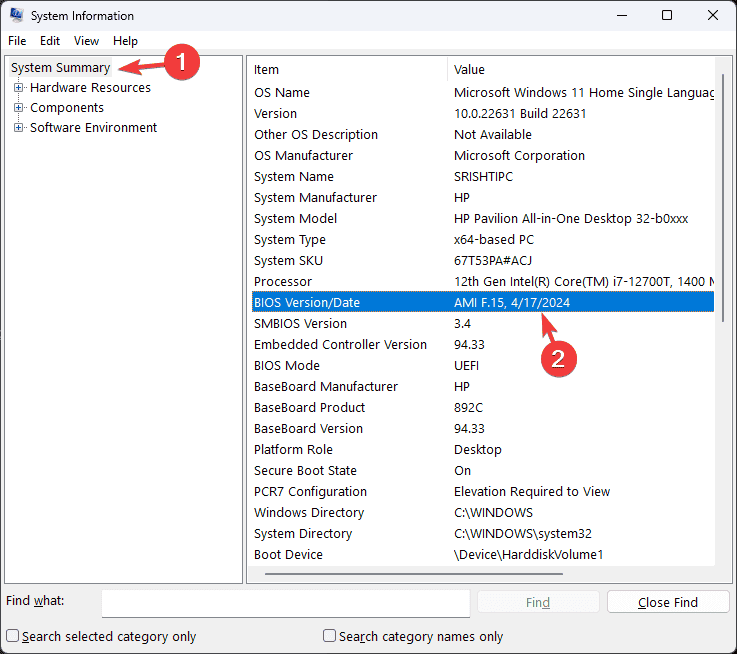This screenshot has width=737, height=654.
Task: Click the vertical scrollbar of details list
Action: pyautogui.click(x=723, y=197)
